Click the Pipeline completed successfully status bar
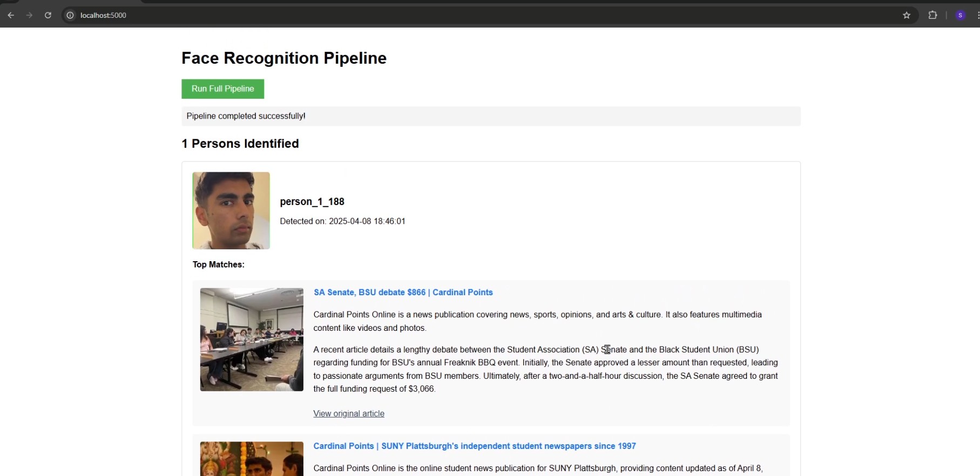This screenshot has width=980, height=476. click(x=491, y=116)
